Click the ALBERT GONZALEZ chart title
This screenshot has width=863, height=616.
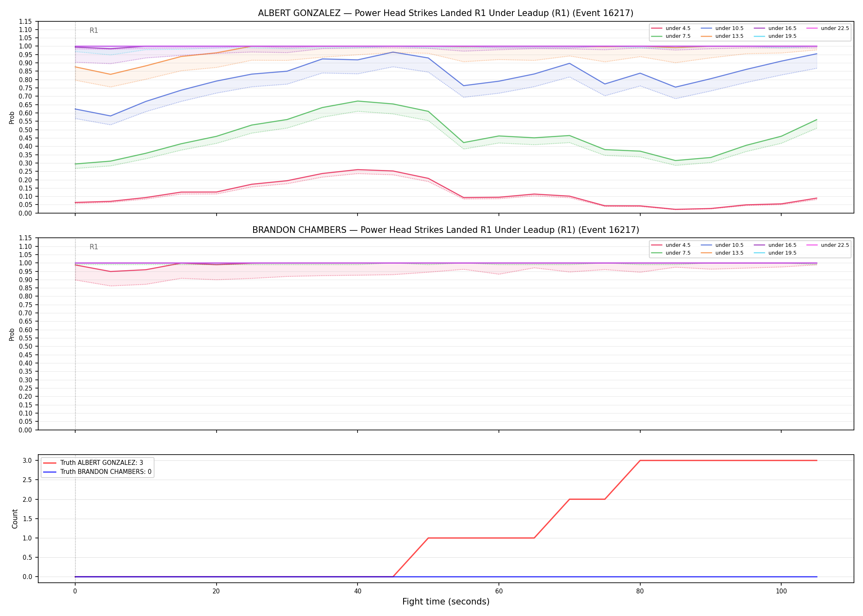coord(445,13)
